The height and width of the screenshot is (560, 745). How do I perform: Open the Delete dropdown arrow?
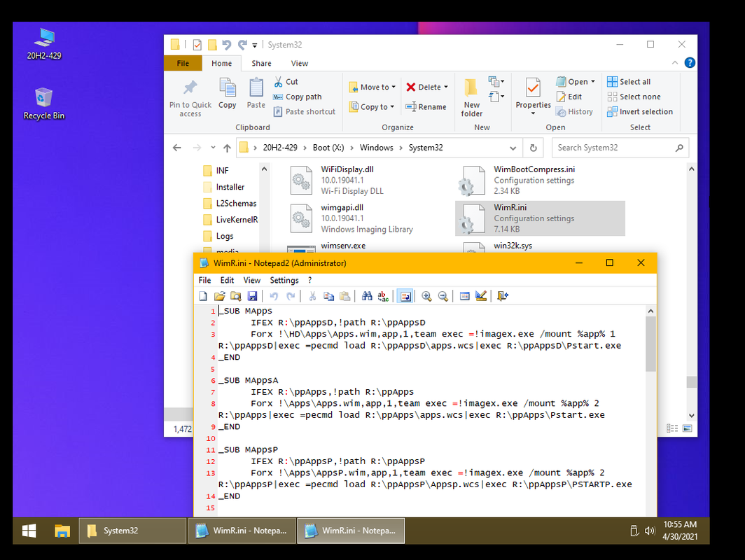point(446,87)
